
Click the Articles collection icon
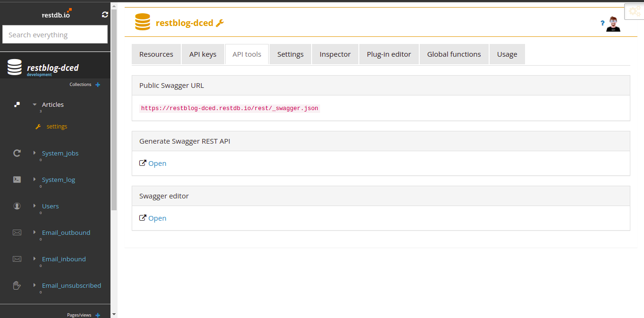coord(17,104)
